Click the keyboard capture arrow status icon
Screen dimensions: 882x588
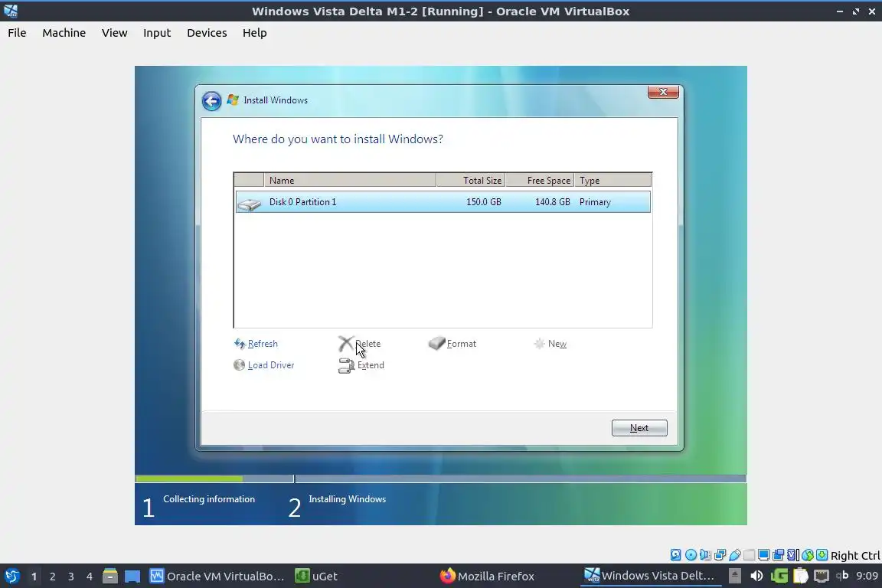point(822,555)
